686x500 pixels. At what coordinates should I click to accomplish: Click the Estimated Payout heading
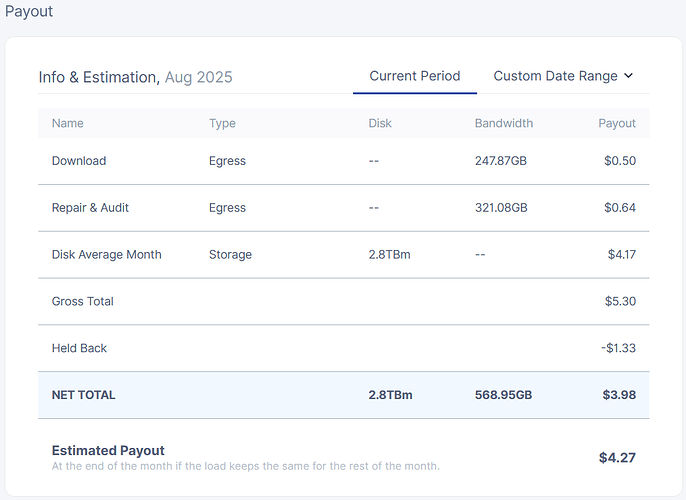[108, 451]
